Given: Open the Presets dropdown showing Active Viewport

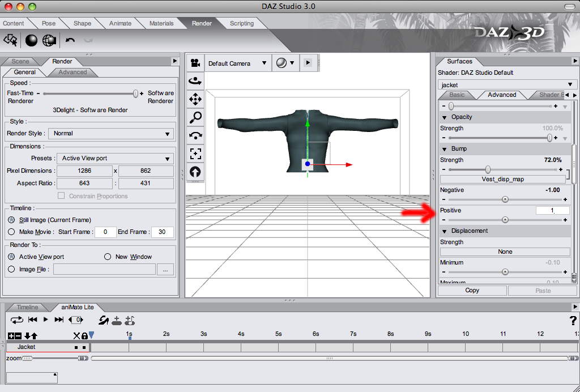Looking at the screenshot, I should 115,158.
